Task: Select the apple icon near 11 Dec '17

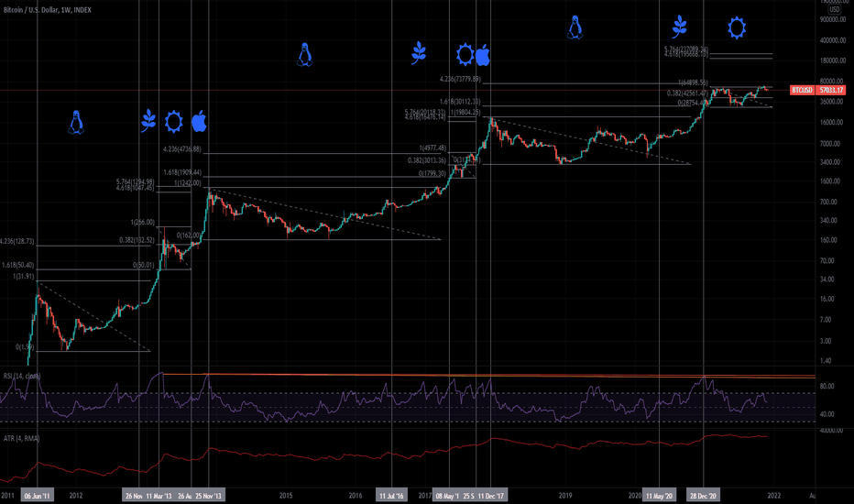Action: point(483,55)
